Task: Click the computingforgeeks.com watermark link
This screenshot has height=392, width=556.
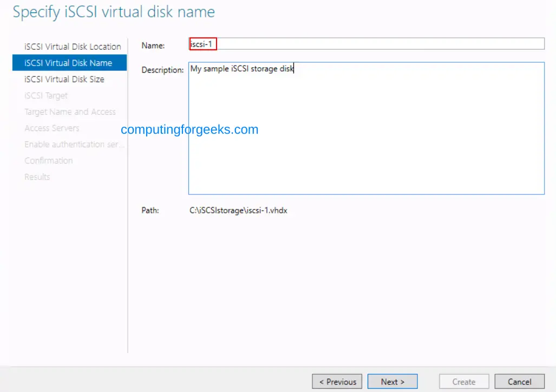Action: pyautogui.click(x=189, y=129)
